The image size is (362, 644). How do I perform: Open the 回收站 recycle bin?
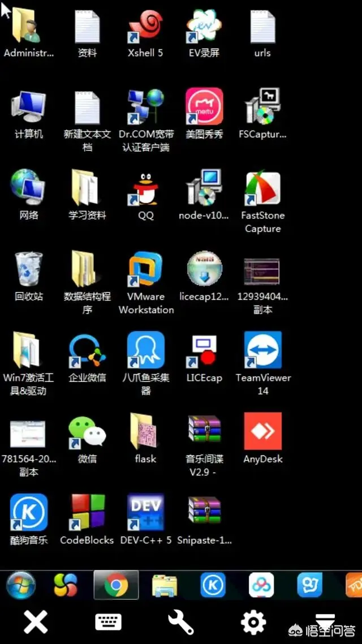point(29,269)
